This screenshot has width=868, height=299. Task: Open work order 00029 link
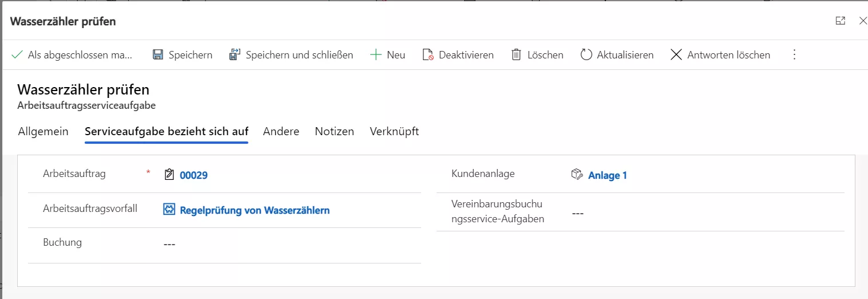[x=193, y=175]
